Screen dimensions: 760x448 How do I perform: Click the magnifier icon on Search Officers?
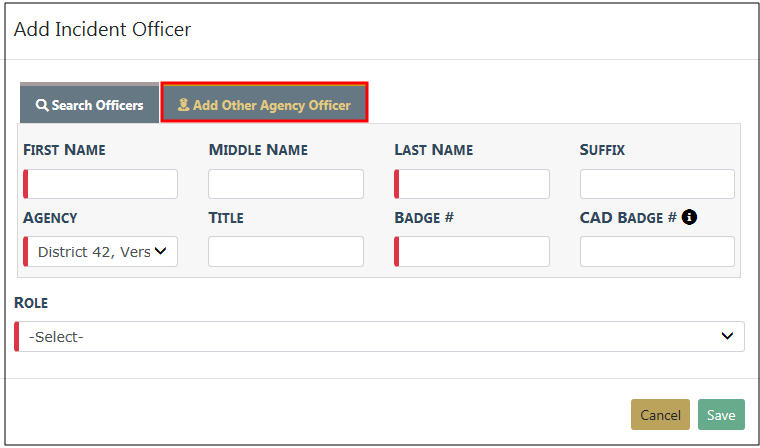pyautogui.click(x=42, y=105)
